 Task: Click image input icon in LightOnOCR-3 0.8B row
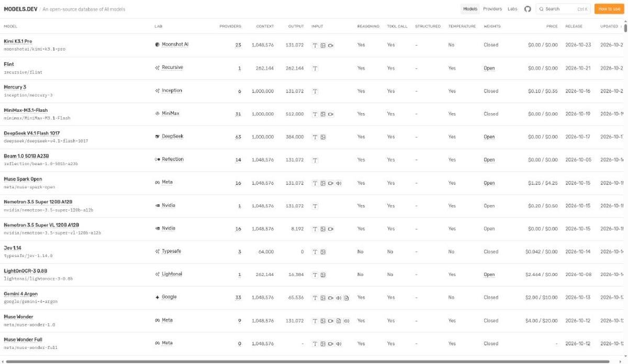tap(323, 275)
